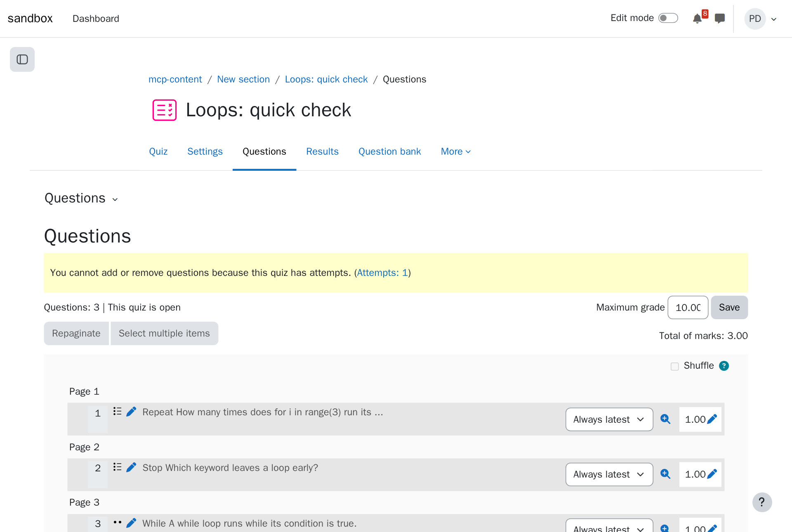Open version dropdown for question 1

click(x=609, y=419)
